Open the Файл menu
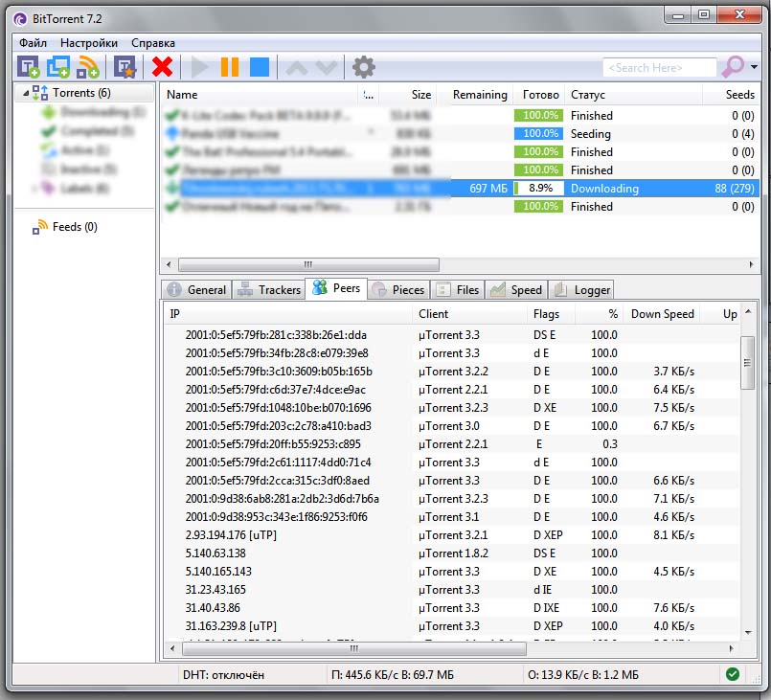771x700 pixels. [33, 43]
